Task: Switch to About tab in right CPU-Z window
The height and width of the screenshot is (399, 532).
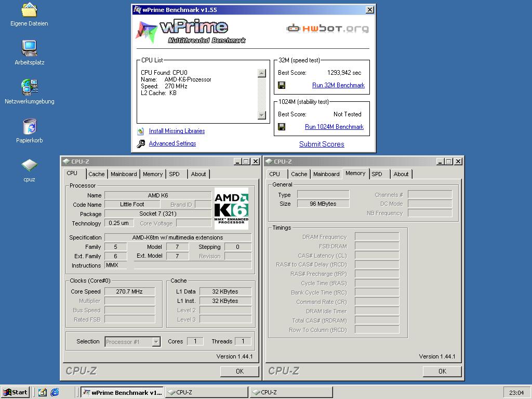Action: point(401,174)
